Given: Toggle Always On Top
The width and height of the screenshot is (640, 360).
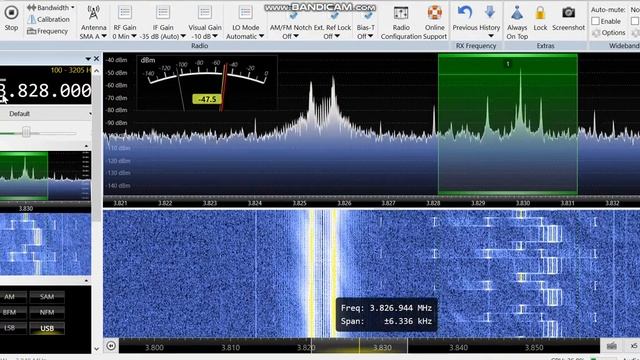Looking at the screenshot, I should click(517, 22).
